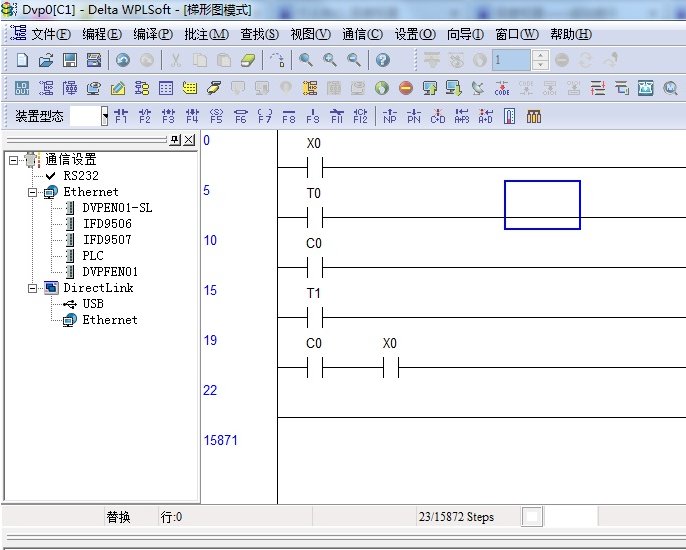Screen dimensions: 686x550
Task: Switch to instruction list mode (LD OUT icon)
Action: pos(22,88)
